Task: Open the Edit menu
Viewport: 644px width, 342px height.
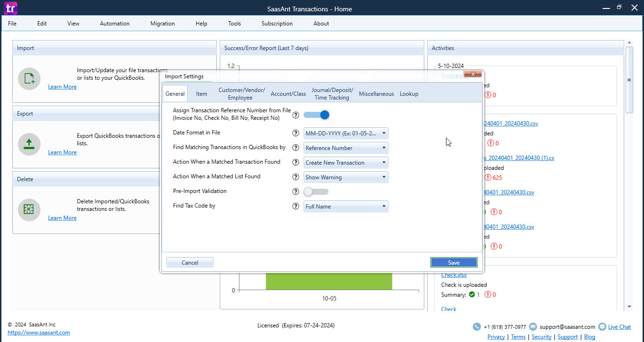Action: point(42,24)
